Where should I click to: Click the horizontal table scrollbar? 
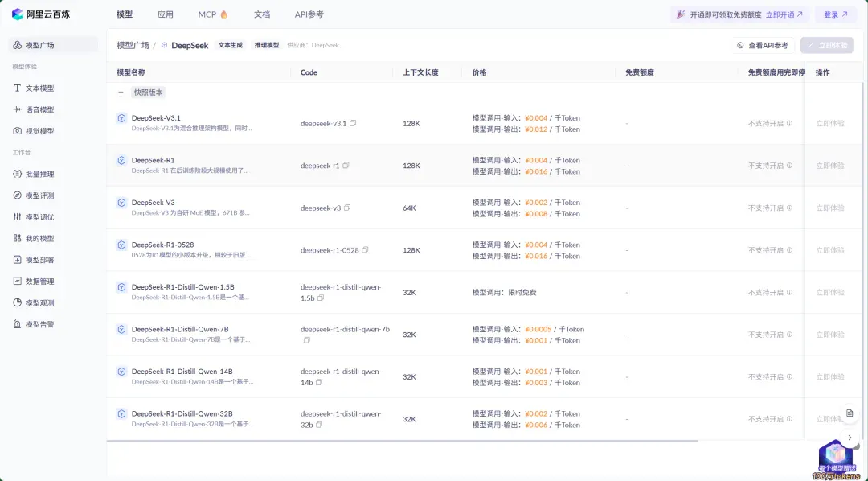(403, 441)
